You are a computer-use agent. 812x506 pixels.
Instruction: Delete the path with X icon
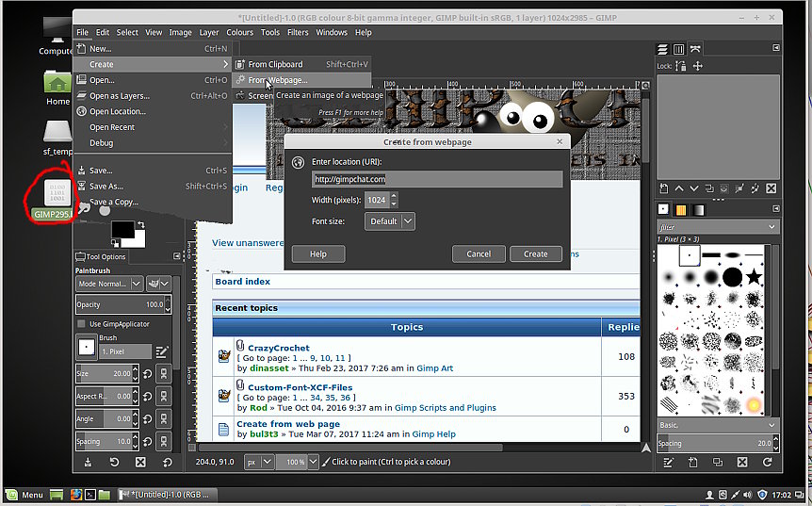pos(771,188)
